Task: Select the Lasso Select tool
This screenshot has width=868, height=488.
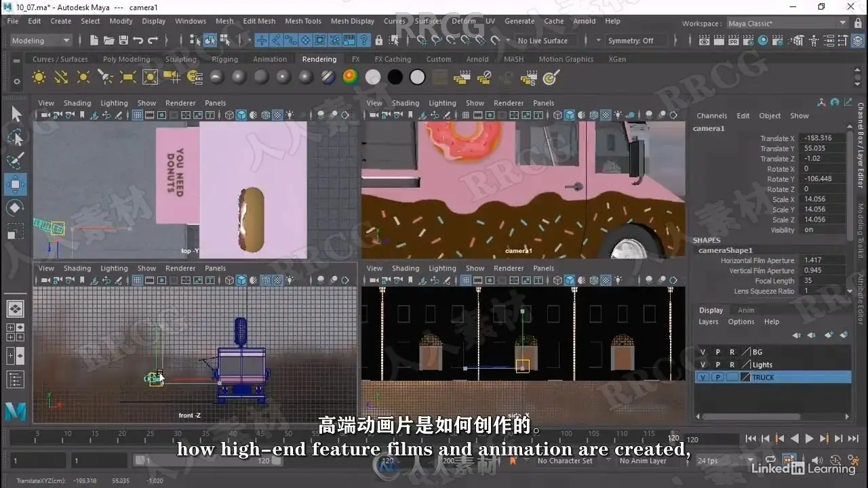Action: click(16, 138)
